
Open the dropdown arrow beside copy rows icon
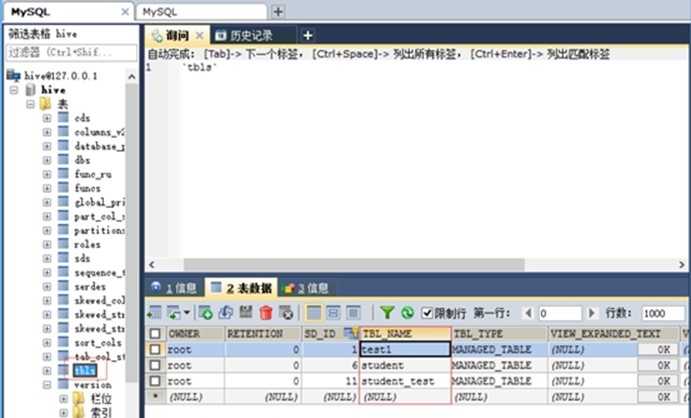tap(187, 313)
